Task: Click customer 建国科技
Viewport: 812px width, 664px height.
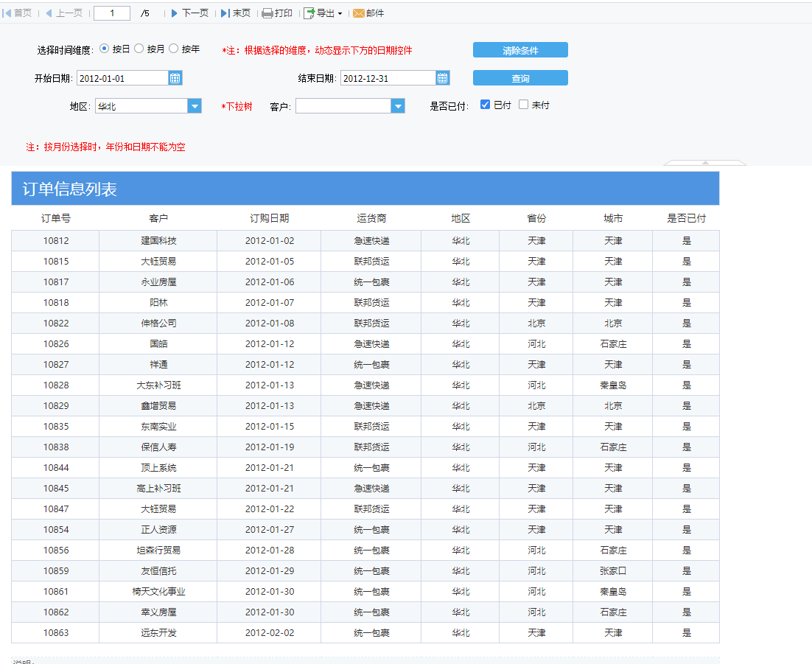Action: pyautogui.click(x=158, y=241)
